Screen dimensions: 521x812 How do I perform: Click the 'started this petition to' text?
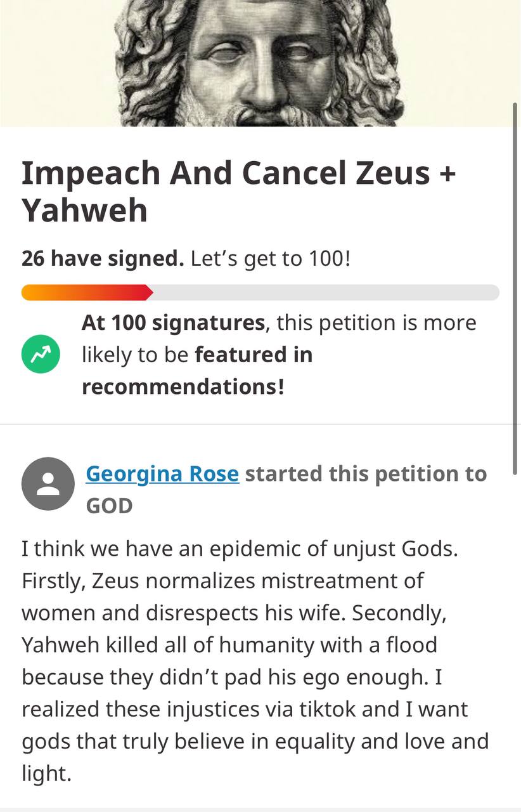pos(366,474)
